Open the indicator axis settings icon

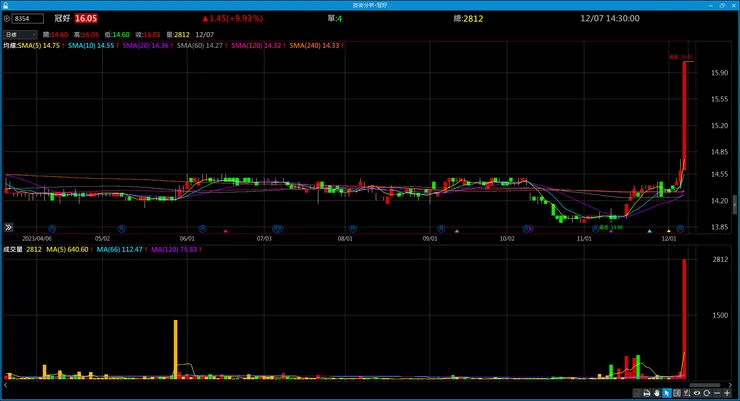(687, 393)
